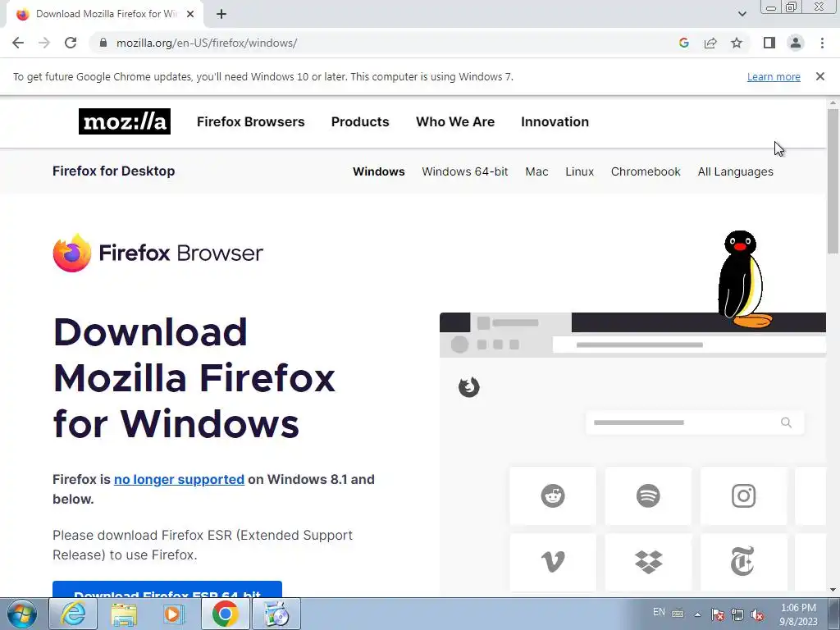
Task: Click the mockup search magnifier icon
Action: click(786, 422)
